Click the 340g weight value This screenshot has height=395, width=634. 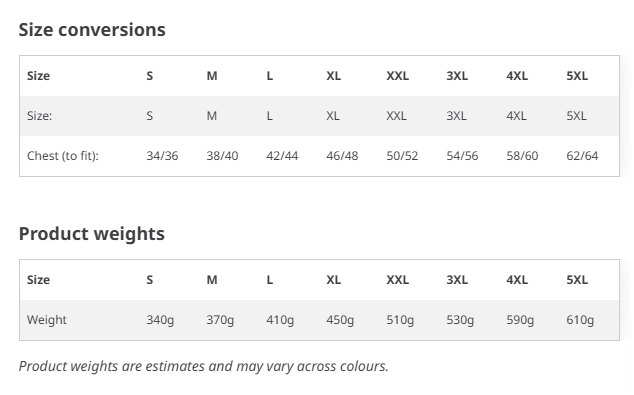click(x=160, y=320)
